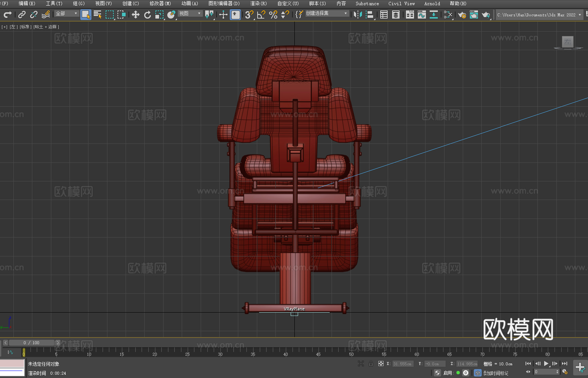
Task: Select the Rotate tool
Action: 148,14
